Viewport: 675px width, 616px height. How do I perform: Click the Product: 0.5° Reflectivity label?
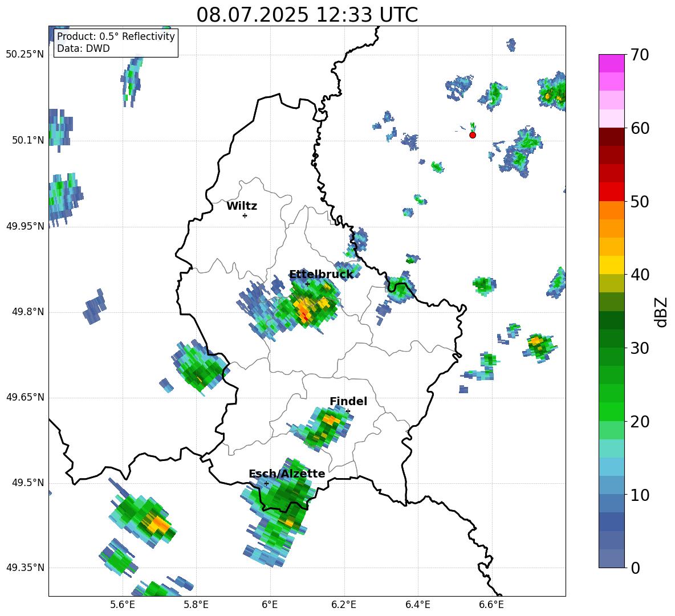(x=116, y=36)
